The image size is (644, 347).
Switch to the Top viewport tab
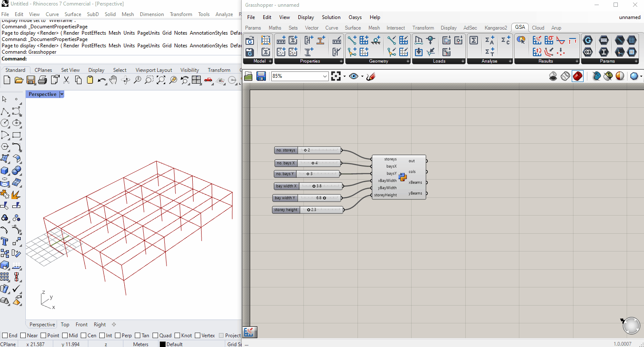click(65, 325)
